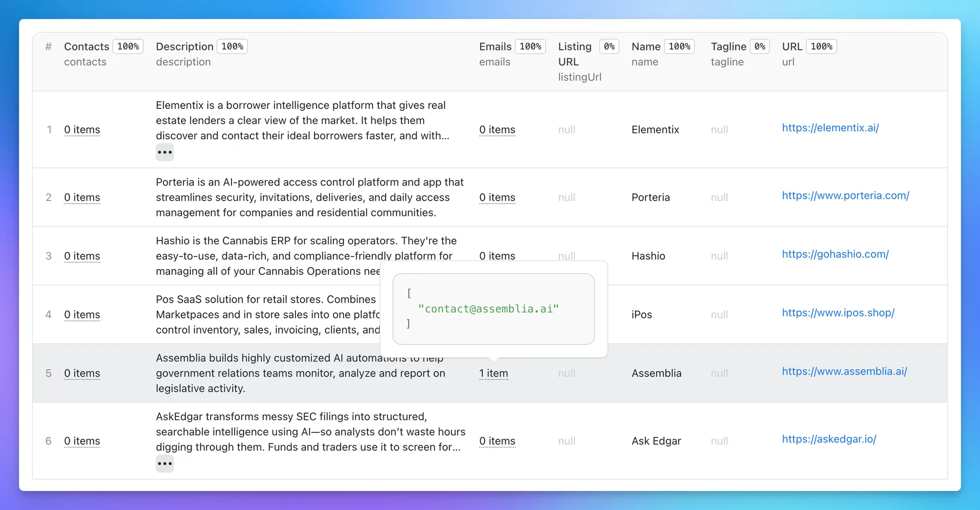Click the Description column header
Viewport: 980px width, 510px height.
tap(185, 47)
